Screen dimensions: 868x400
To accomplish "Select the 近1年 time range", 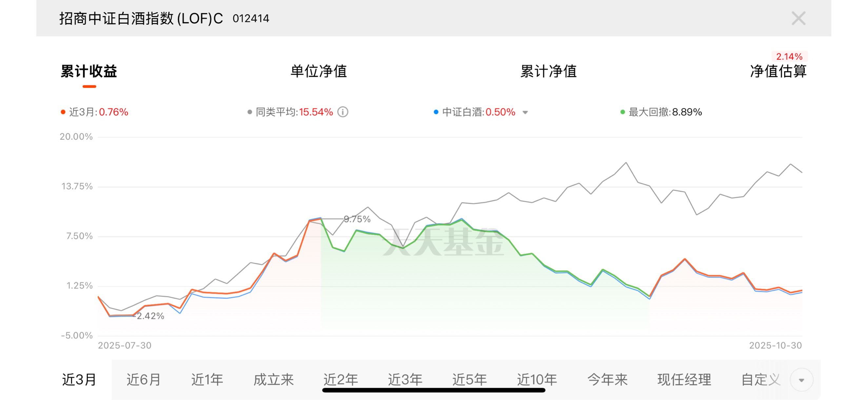I will 207,380.
